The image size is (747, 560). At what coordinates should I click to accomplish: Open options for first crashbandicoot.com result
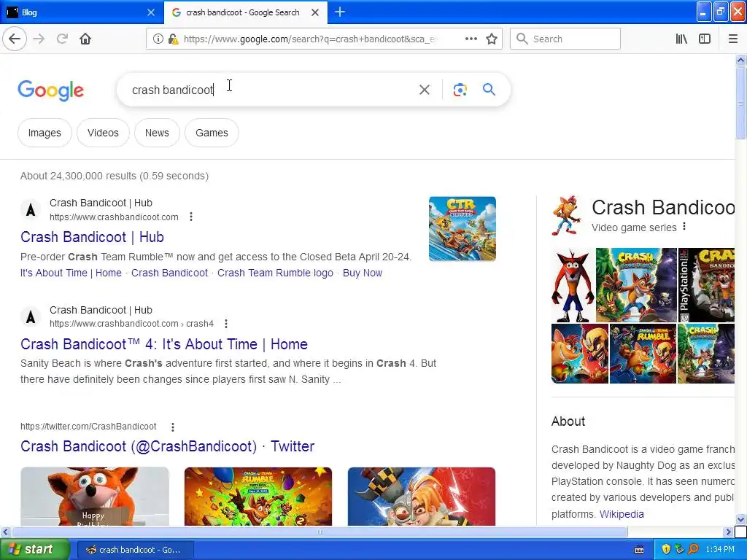click(x=191, y=217)
